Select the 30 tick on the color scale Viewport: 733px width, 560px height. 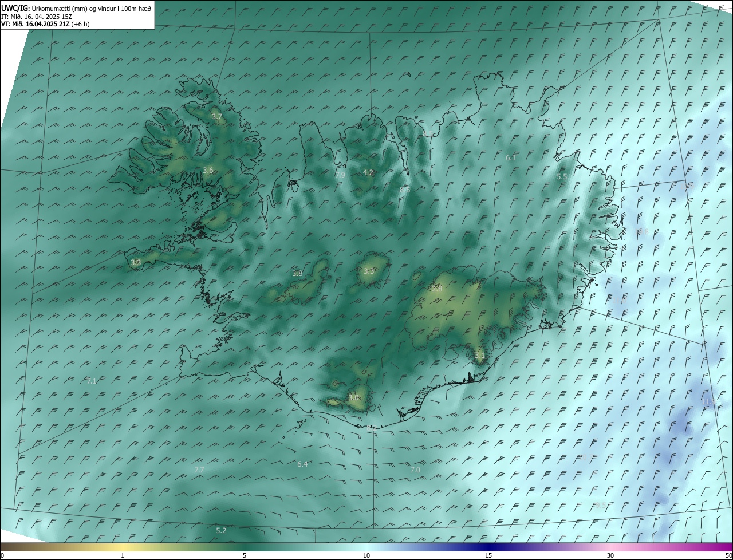(610, 555)
